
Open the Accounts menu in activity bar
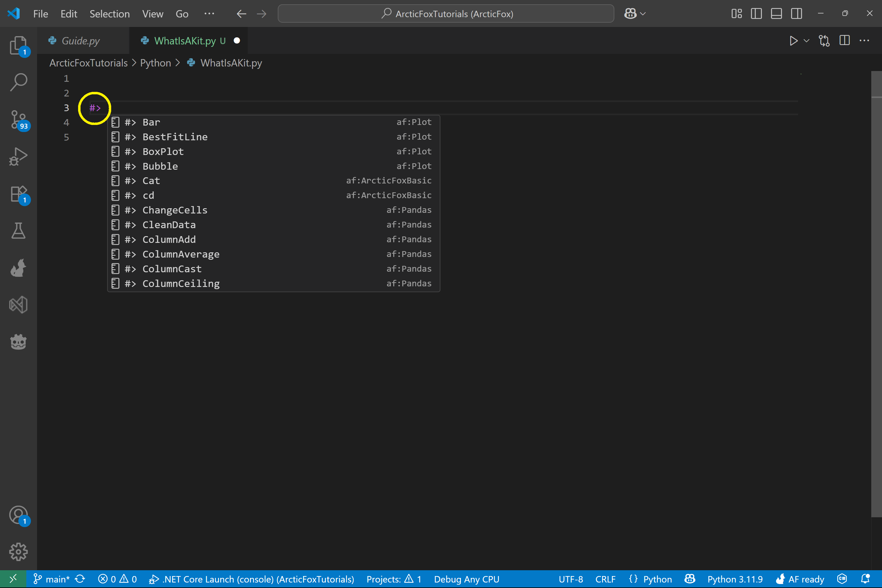[18, 515]
